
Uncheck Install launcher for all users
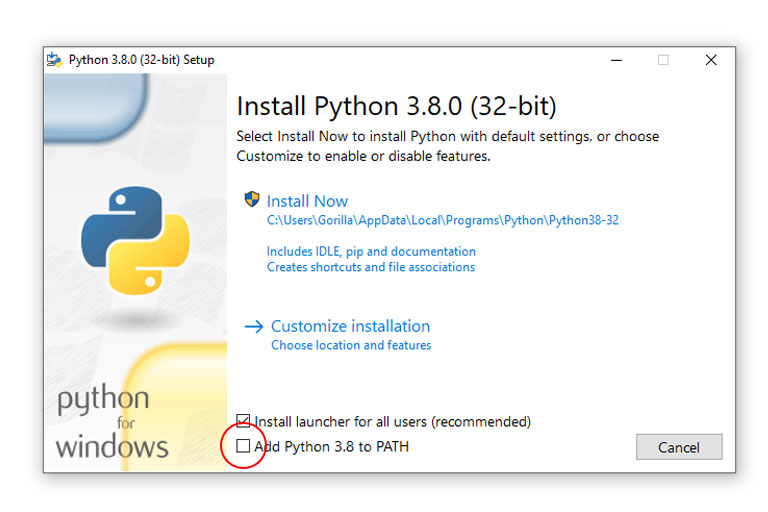pos(243,421)
